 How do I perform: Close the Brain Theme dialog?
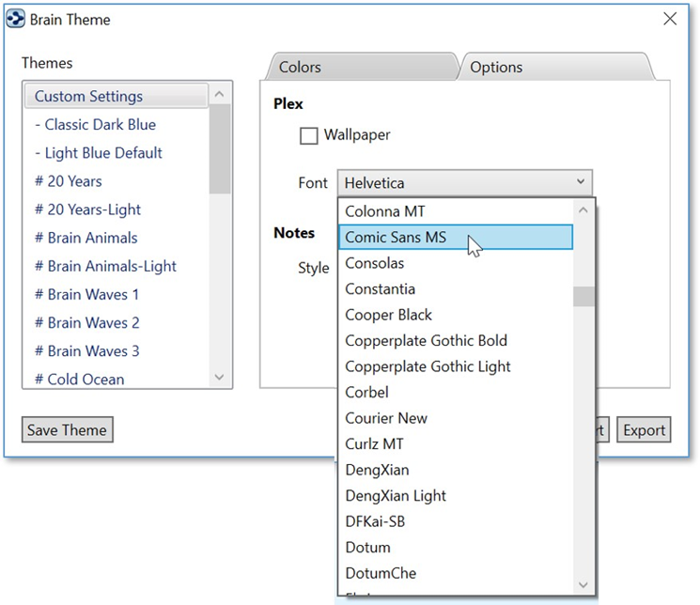[670, 19]
